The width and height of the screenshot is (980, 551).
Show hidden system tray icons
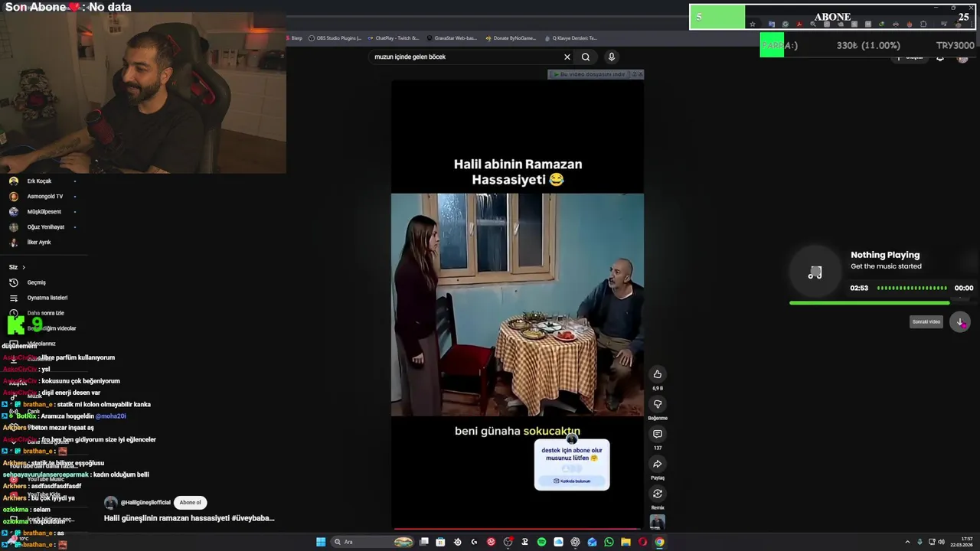coord(908,542)
